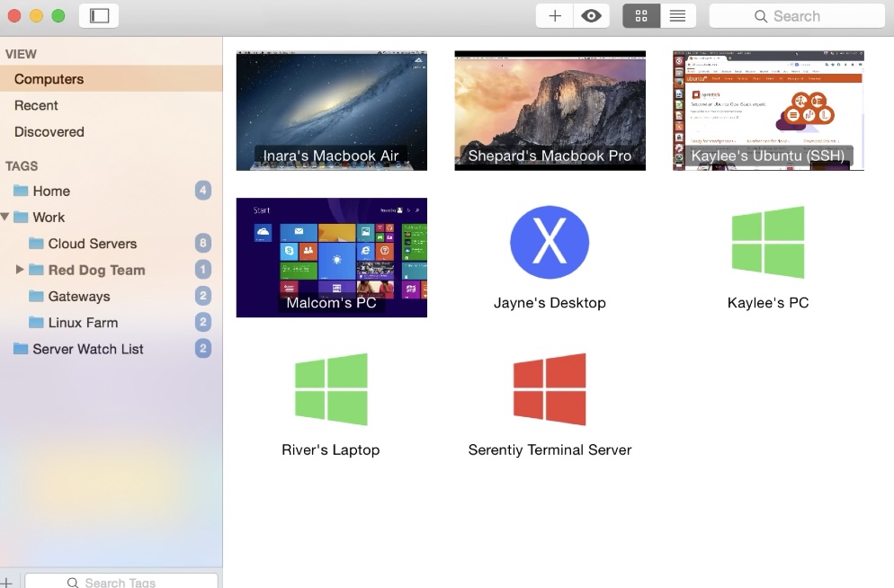Add a new tag with the plus button

(7, 580)
